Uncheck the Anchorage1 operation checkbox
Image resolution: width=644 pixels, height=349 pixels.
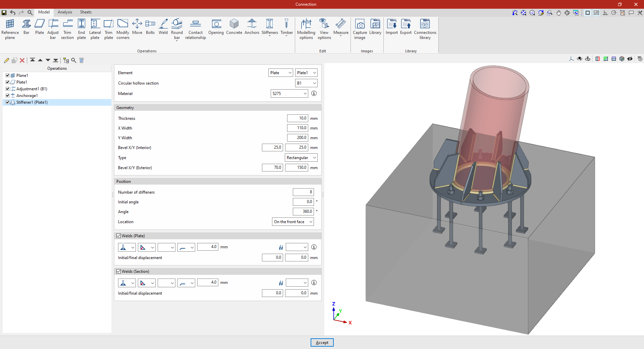tap(8, 96)
